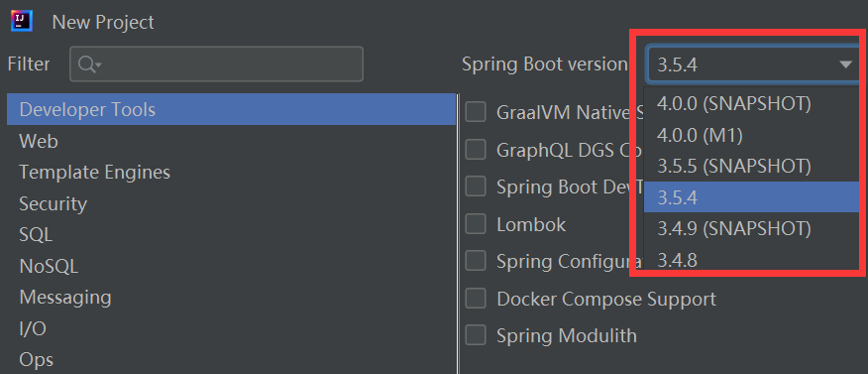Focus the Filter search input field
This screenshot has height=374, width=868.
point(216,64)
